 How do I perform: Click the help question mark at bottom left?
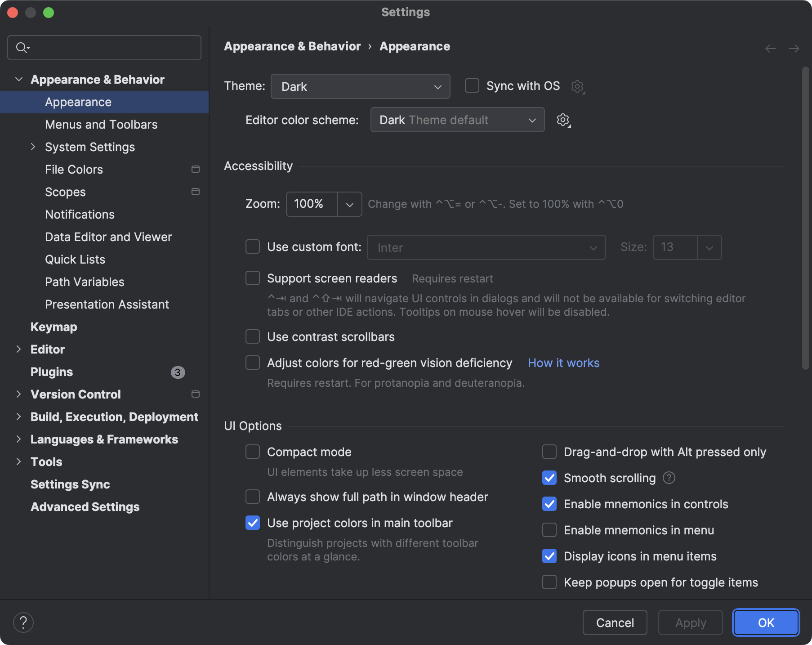24,622
